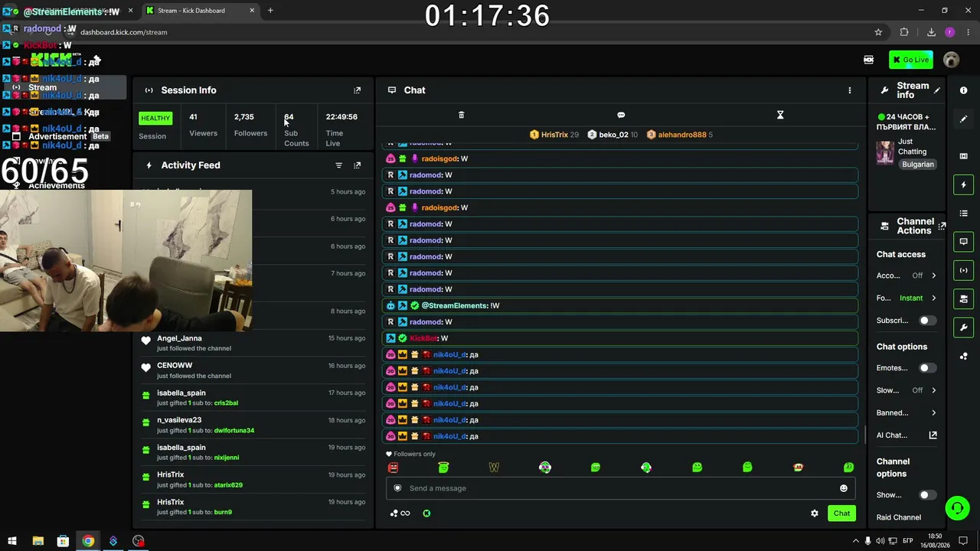Toggle the Emotes-only chat switch

click(x=927, y=368)
